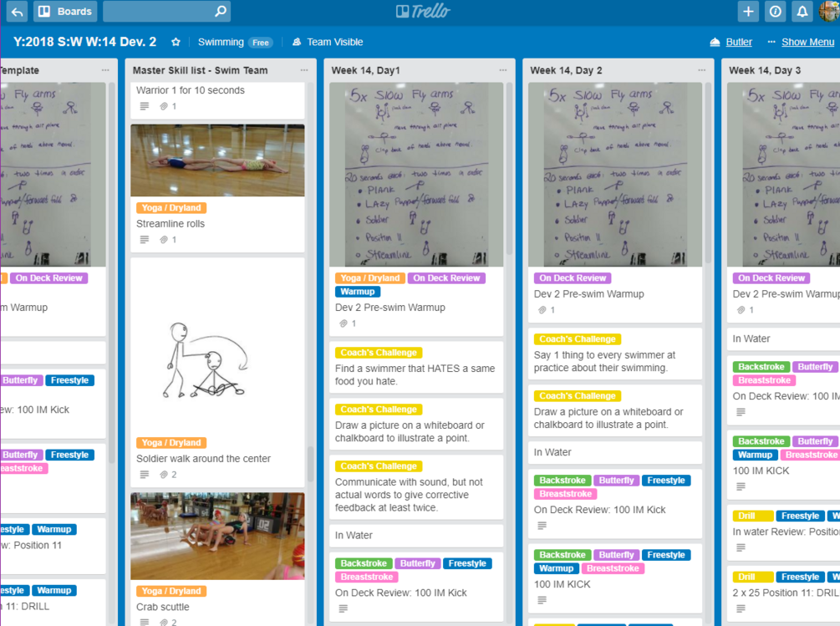Open the user avatar menu
The width and height of the screenshot is (840, 626).
(829, 11)
